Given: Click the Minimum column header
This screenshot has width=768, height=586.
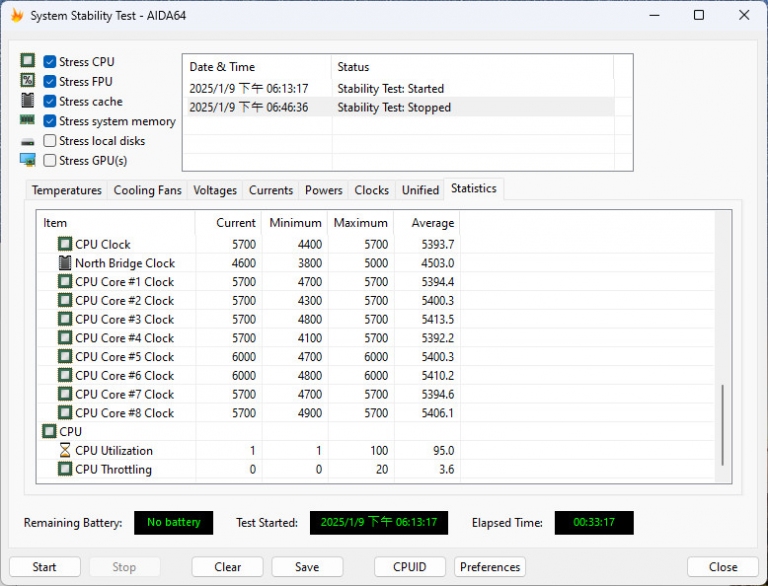Looking at the screenshot, I should [x=295, y=223].
